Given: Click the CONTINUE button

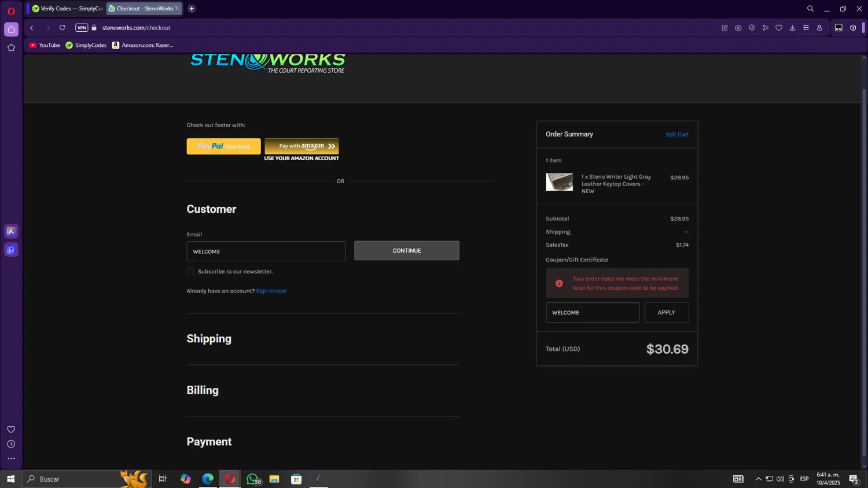Looking at the screenshot, I should click(x=407, y=251).
